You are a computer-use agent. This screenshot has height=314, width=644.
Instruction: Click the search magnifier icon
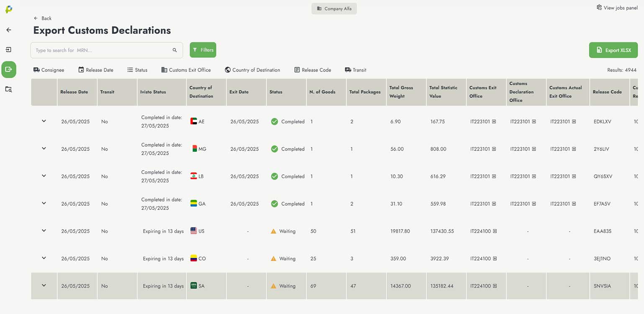click(x=174, y=50)
